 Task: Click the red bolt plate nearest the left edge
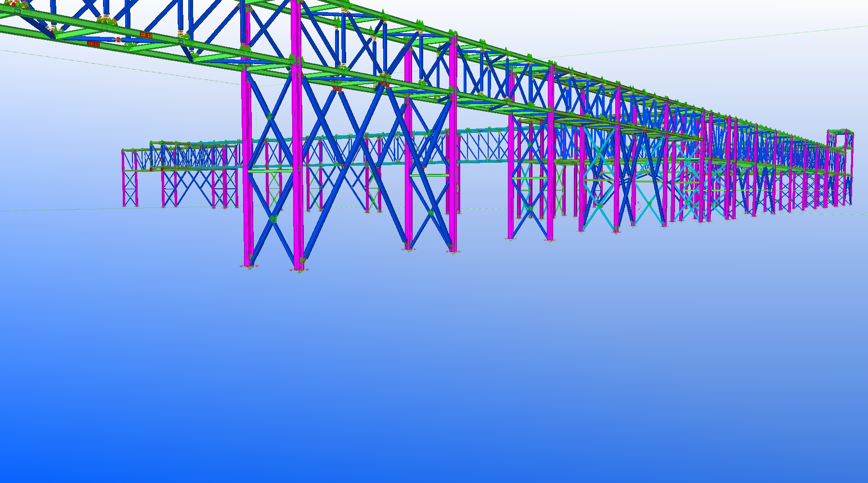[x=93, y=44]
